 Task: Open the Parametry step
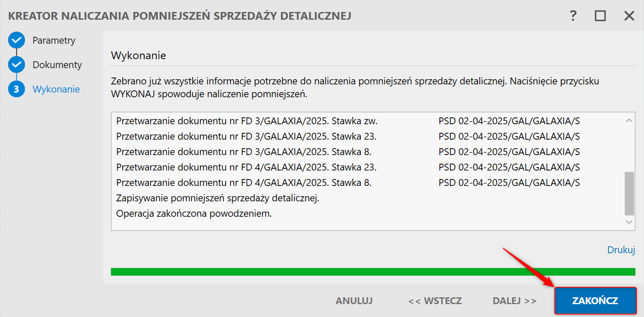point(54,41)
